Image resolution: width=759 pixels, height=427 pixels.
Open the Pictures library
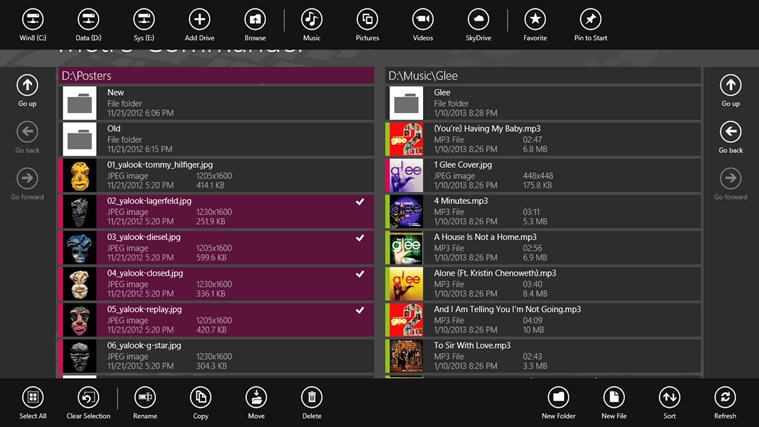pyautogui.click(x=367, y=20)
